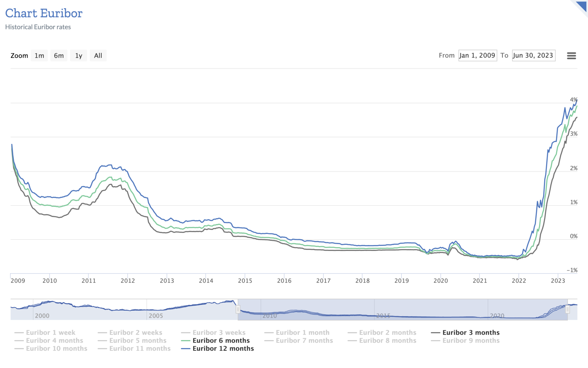Show the Euribor 8 months series
The height and width of the screenshot is (368, 588).
382,340
